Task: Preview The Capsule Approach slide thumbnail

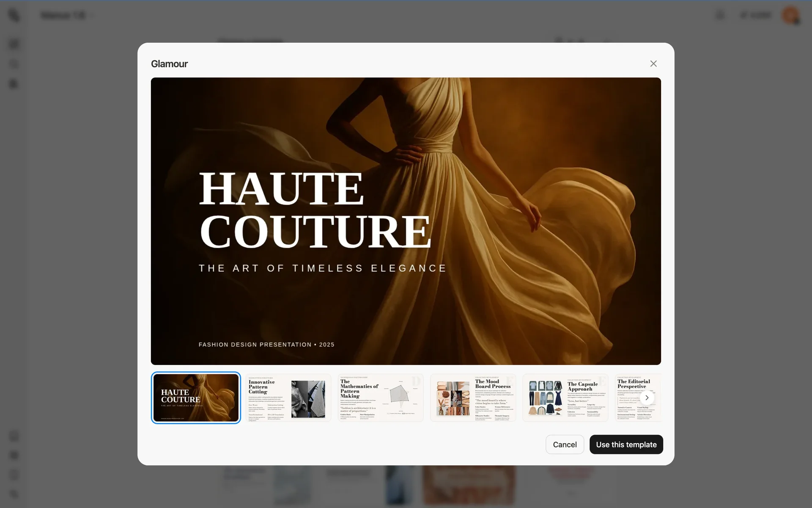Action: (565, 398)
